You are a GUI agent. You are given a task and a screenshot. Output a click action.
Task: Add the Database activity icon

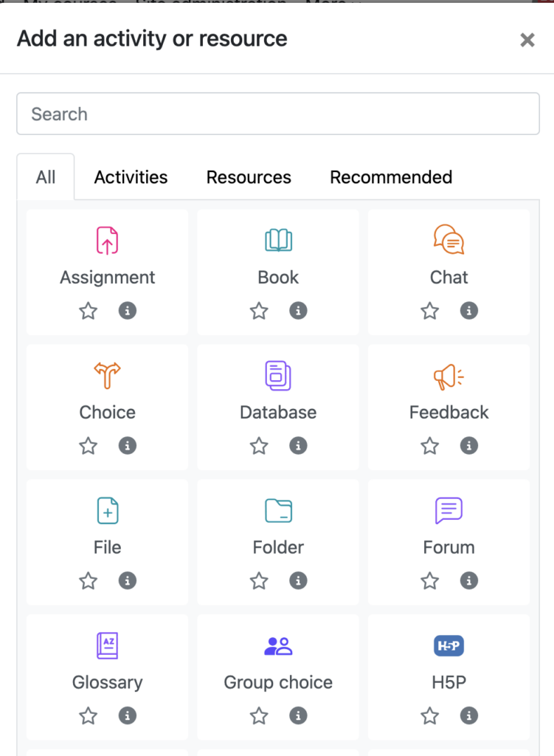pos(278,376)
